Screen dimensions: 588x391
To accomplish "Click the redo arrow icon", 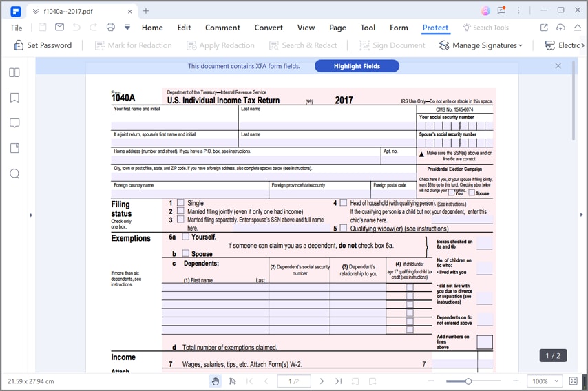I will click(x=93, y=27).
